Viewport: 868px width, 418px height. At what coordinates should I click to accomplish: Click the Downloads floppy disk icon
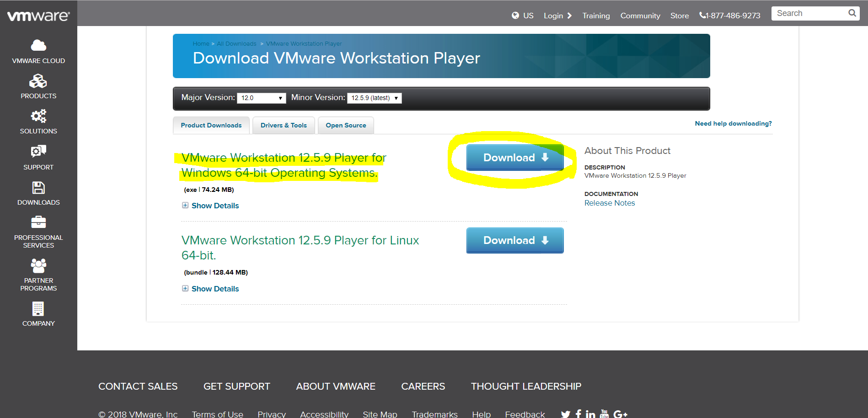(x=38, y=188)
